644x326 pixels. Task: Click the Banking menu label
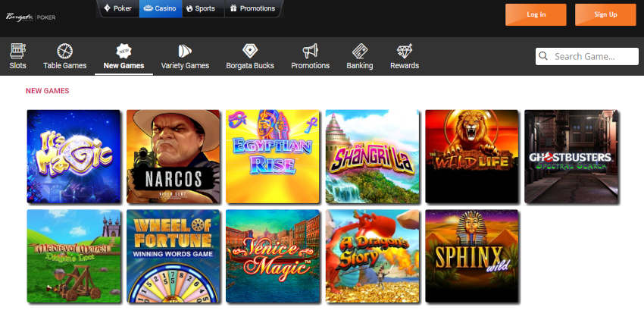coord(360,65)
